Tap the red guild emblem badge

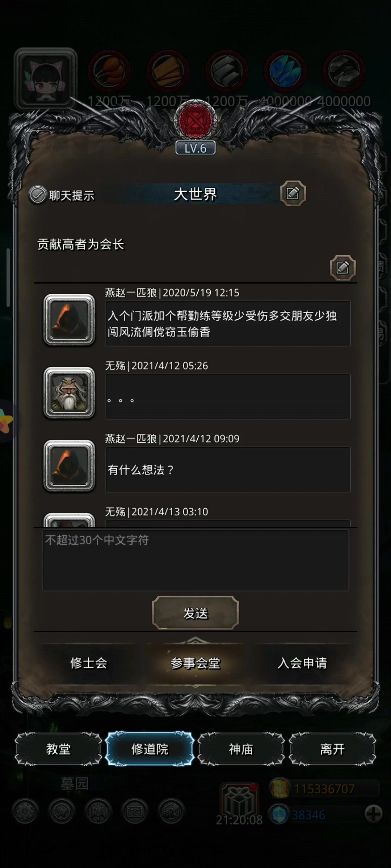(195, 120)
